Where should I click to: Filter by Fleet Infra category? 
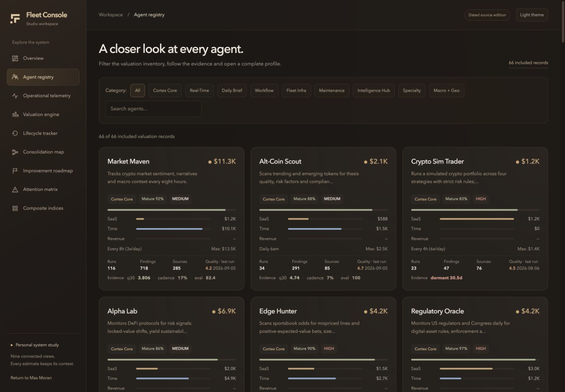click(296, 90)
